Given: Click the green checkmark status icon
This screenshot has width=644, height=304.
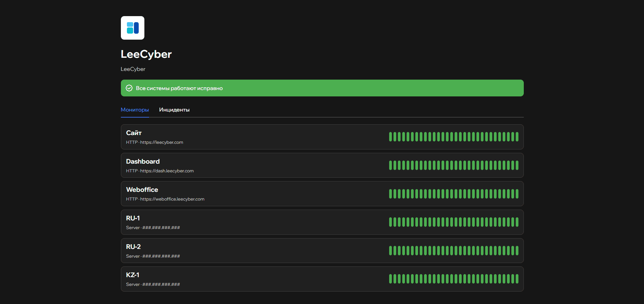Looking at the screenshot, I should click(129, 88).
